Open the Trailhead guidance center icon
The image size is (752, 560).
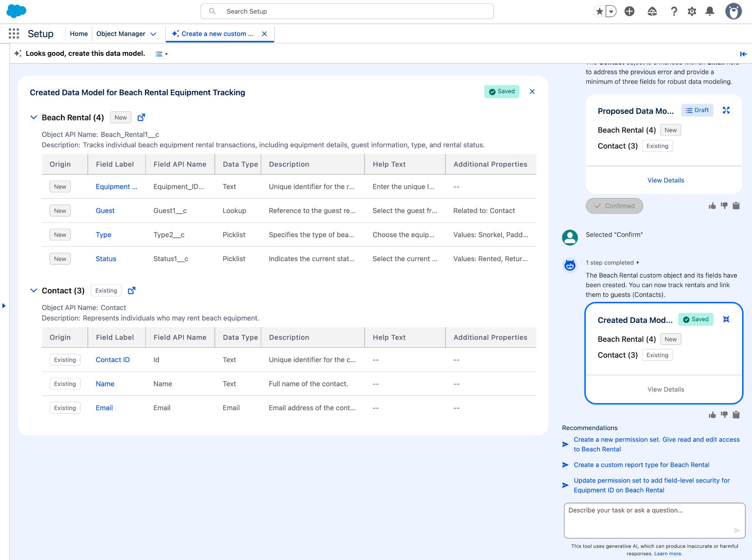tap(652, 11)
